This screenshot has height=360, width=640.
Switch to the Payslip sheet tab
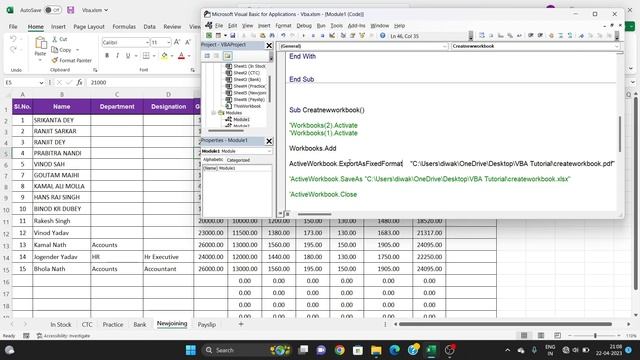pos(207,324)
